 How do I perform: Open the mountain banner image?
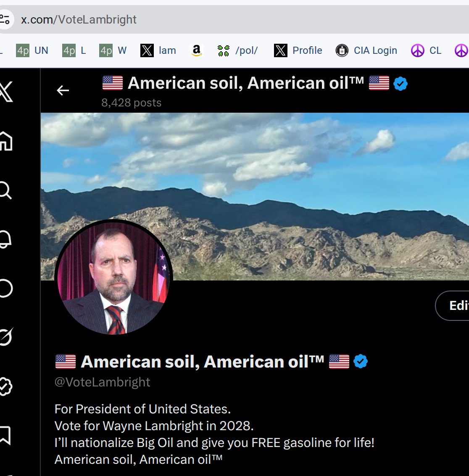[x=255, y=196]
